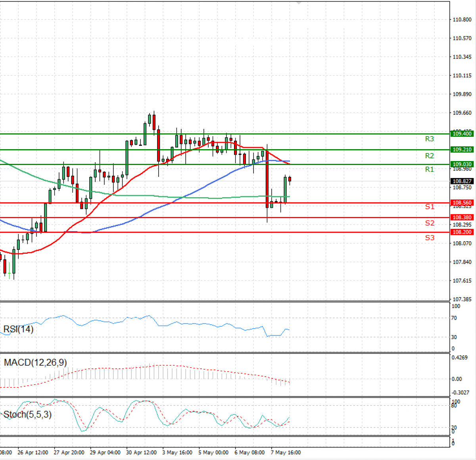Select the 108.560 red price tag
Viewport: 476px width, 460px height.
462,203
